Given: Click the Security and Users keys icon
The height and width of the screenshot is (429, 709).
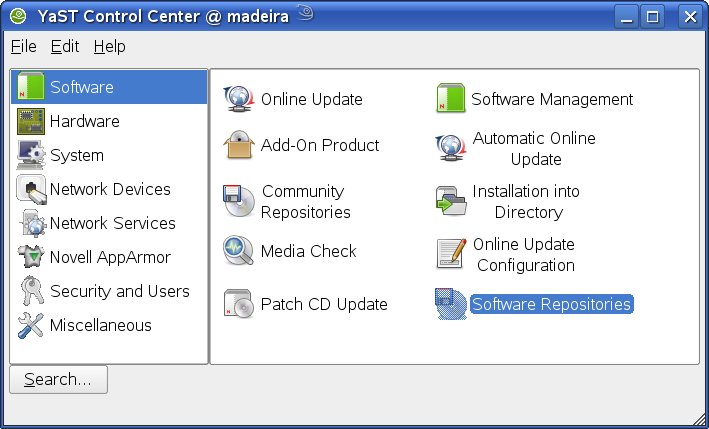Looking at the screenshot, I should tap(31, 291).
